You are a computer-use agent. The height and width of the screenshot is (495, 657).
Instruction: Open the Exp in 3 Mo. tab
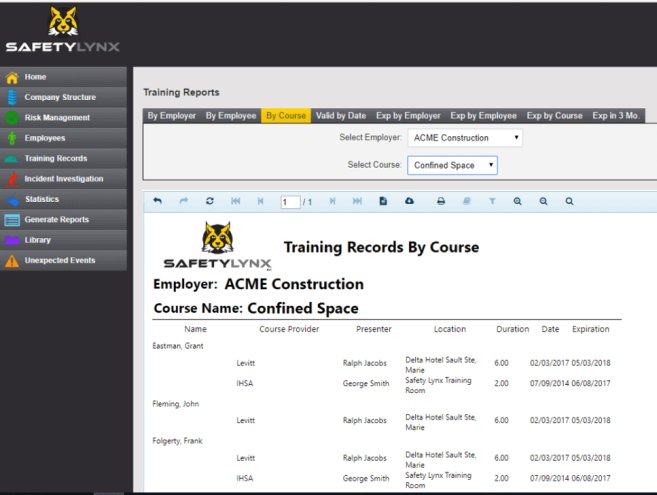pos(616,116)
